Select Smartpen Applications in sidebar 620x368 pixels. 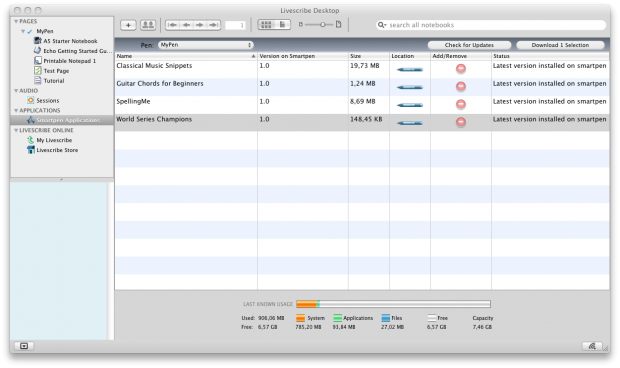coord(63,120)
